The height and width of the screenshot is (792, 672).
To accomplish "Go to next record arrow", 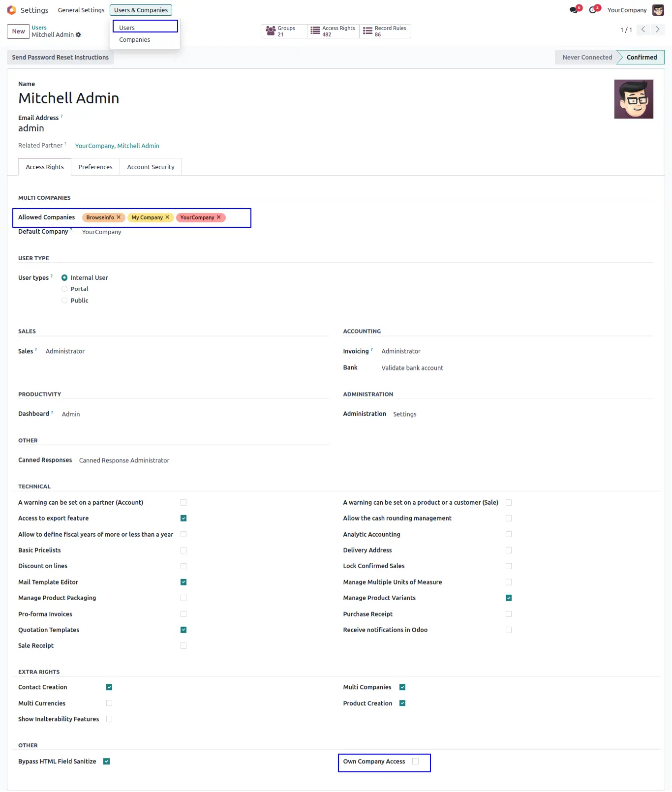I will pyautogui.click(x=657, y=30).
